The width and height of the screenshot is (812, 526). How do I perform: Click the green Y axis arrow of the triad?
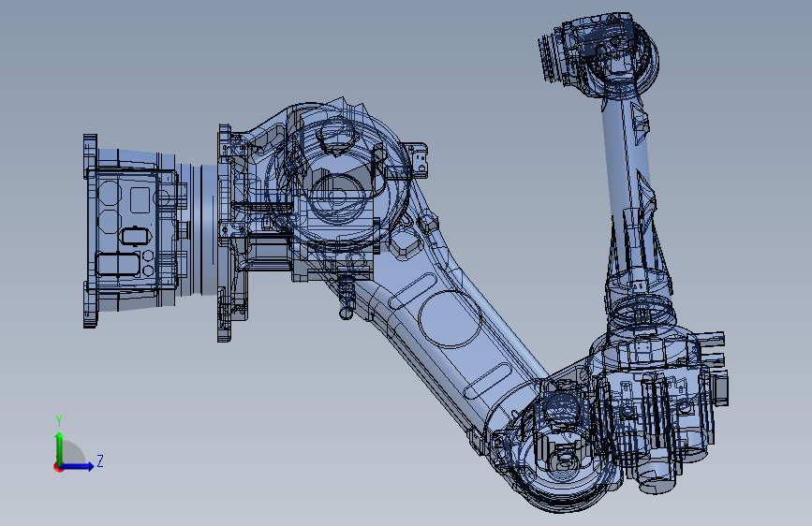(59, 446)
